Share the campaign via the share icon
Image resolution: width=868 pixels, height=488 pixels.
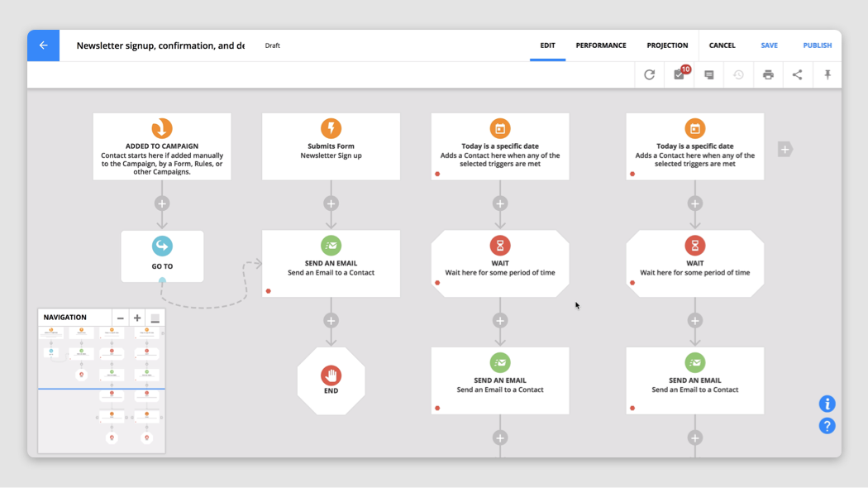coord(798,74)
